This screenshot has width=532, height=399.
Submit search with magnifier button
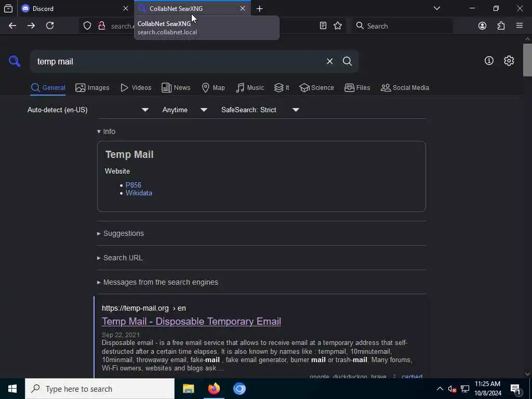click(x=347, y=61)
